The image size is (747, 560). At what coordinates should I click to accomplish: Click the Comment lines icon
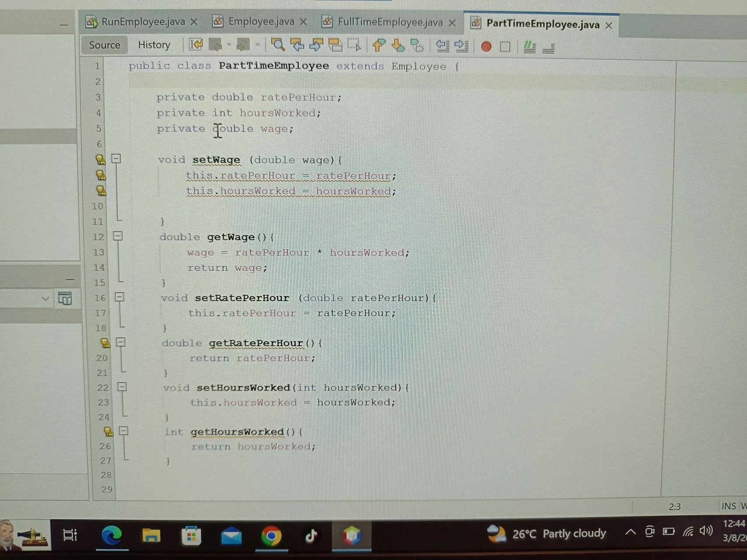[530, 47]
